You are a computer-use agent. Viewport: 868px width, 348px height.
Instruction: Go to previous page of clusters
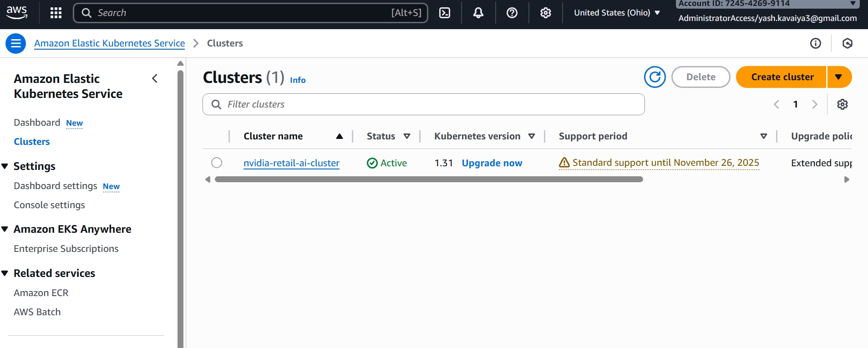(x=777, y=104)
